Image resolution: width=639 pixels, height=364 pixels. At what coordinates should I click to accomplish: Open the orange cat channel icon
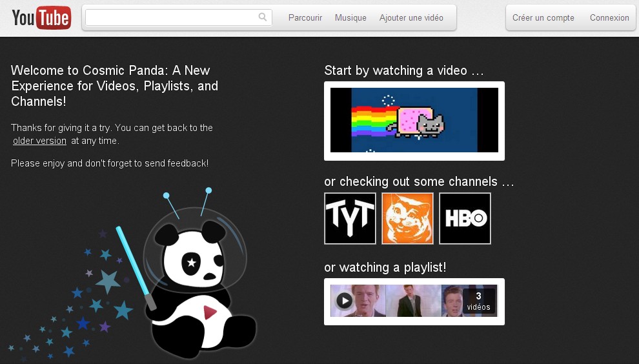click(407, 219)
